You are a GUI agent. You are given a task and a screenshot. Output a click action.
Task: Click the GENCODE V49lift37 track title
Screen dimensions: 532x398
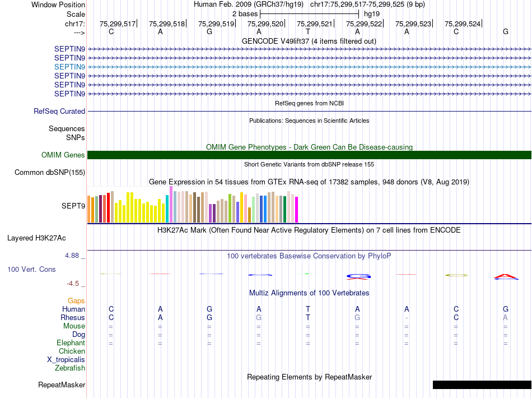click(309, 41)
